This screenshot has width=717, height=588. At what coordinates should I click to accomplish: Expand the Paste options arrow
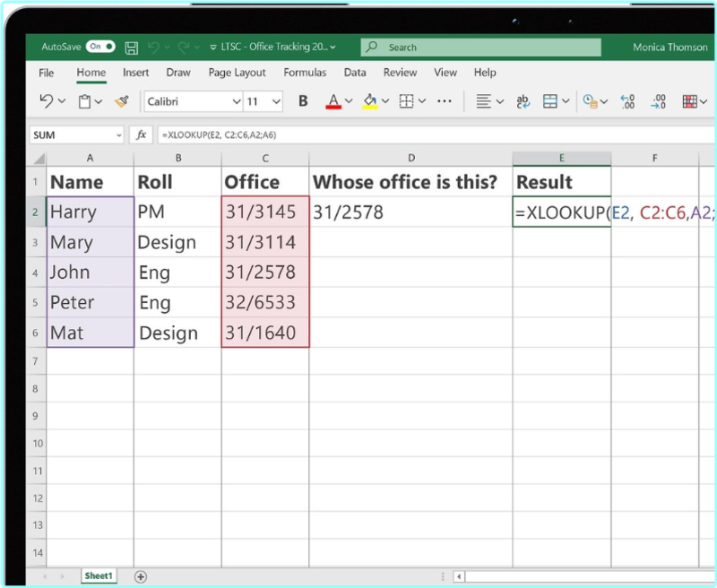99,101
